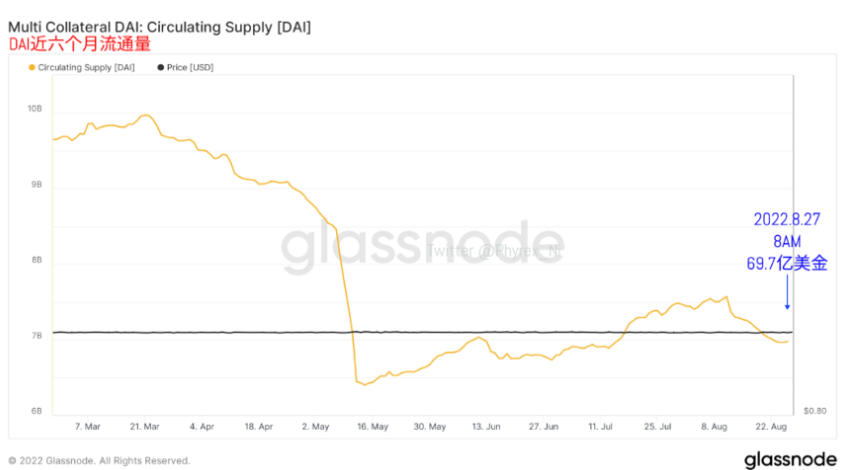Click the 10B y-axis label
Viewport: 846px width, 470px height.
pos(35,109)
